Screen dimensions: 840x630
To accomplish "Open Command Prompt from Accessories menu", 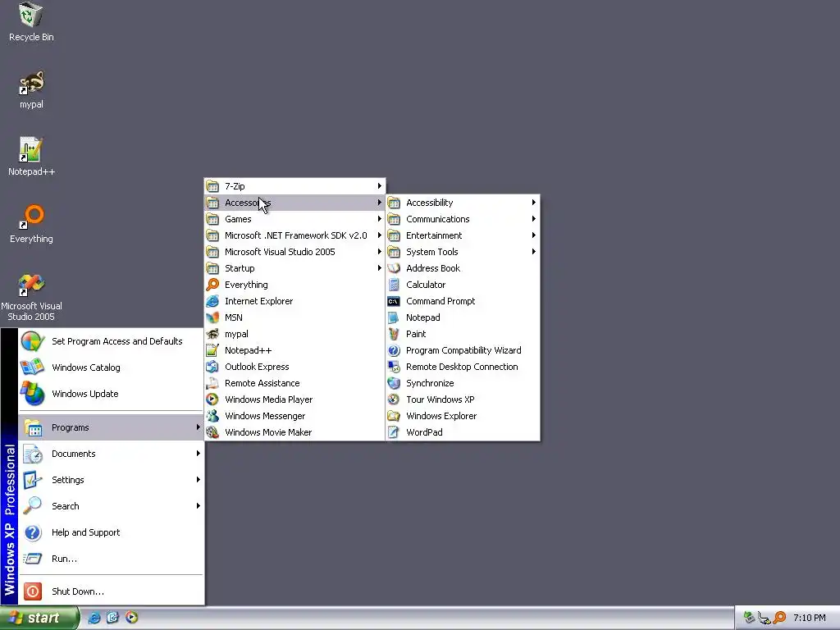I will tap(463, 301).
